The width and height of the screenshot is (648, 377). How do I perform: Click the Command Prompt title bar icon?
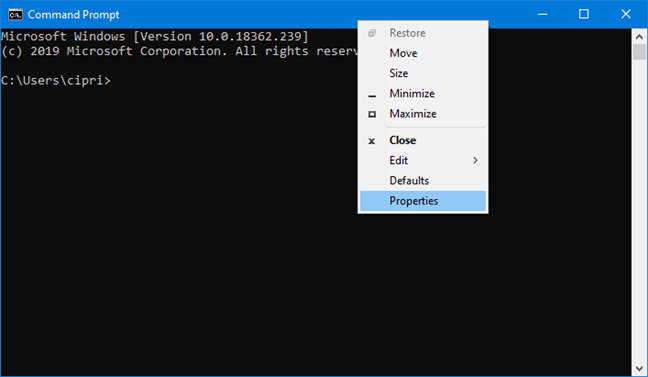(15, 14)
